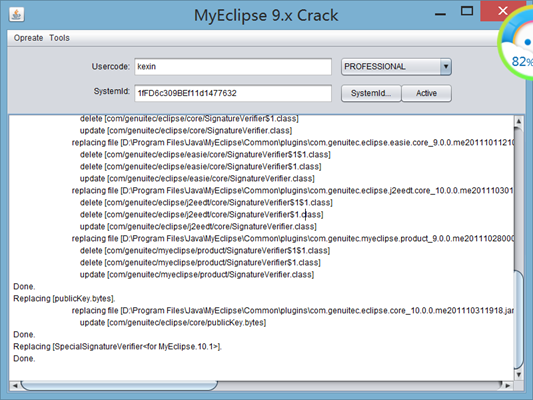The image size is (533, 400).
Task: Close the MyEclipse 9.x Crack window
Action: click(502, 11)
